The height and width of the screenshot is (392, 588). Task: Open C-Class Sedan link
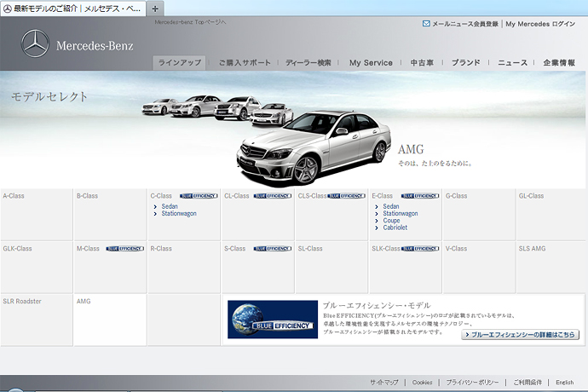pyautogui.click(x=170, y=206)
